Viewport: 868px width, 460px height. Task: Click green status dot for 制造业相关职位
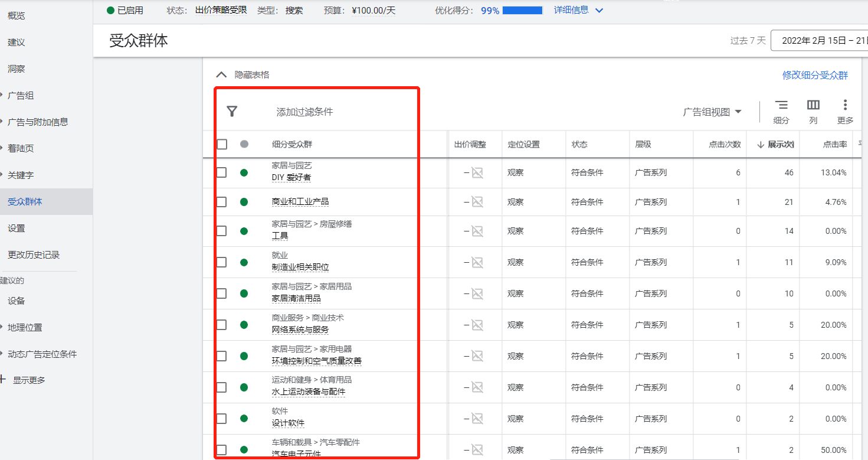coord(244,262)
